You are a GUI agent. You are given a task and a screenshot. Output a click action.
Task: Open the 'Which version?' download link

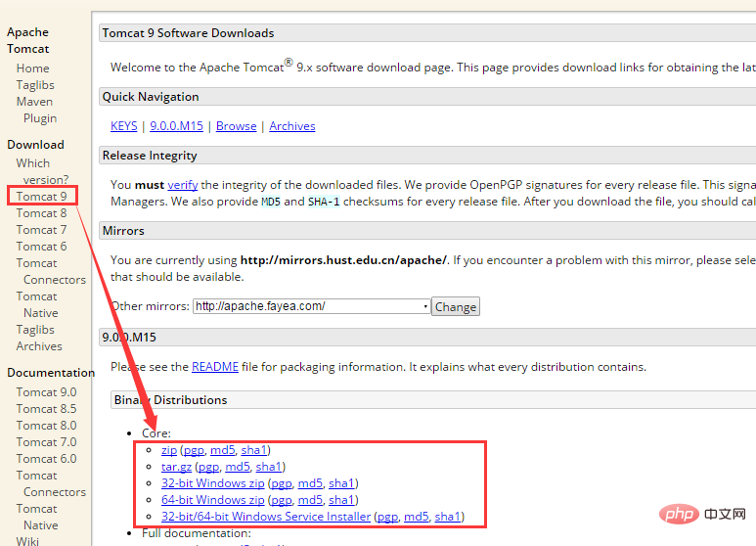[x=42, y=171]
